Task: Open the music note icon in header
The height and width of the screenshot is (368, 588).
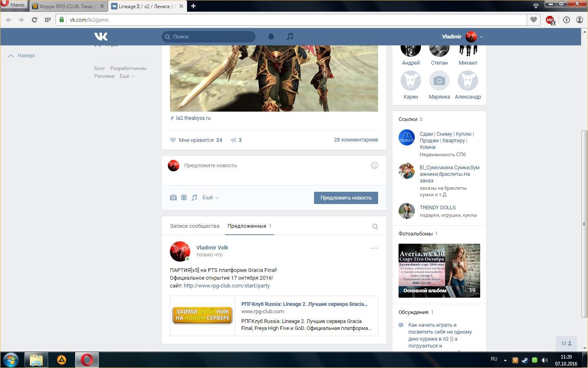Action: tap(290, 36)
